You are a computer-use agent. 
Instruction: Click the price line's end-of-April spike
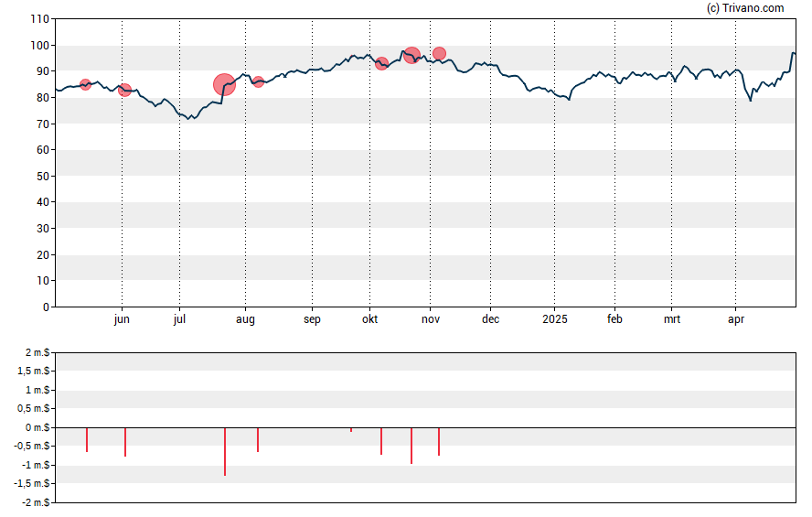pyautogui.click(x=793, y=53)
